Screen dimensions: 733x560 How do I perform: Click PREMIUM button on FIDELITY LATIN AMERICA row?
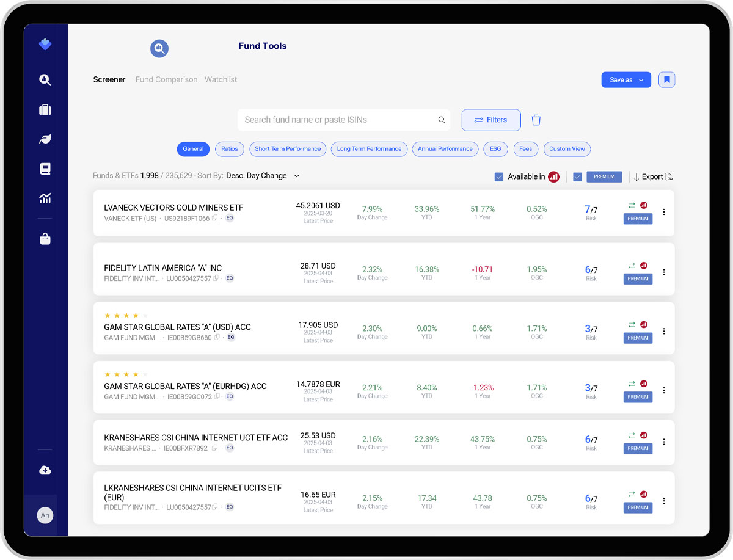638,279
